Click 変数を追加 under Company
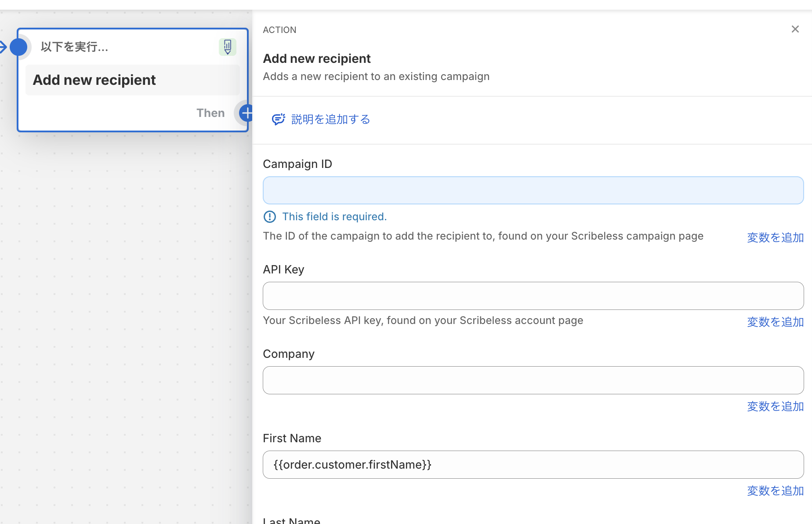Image resolution: width=812 pixels, height=524 pixels. coord(775,406)
